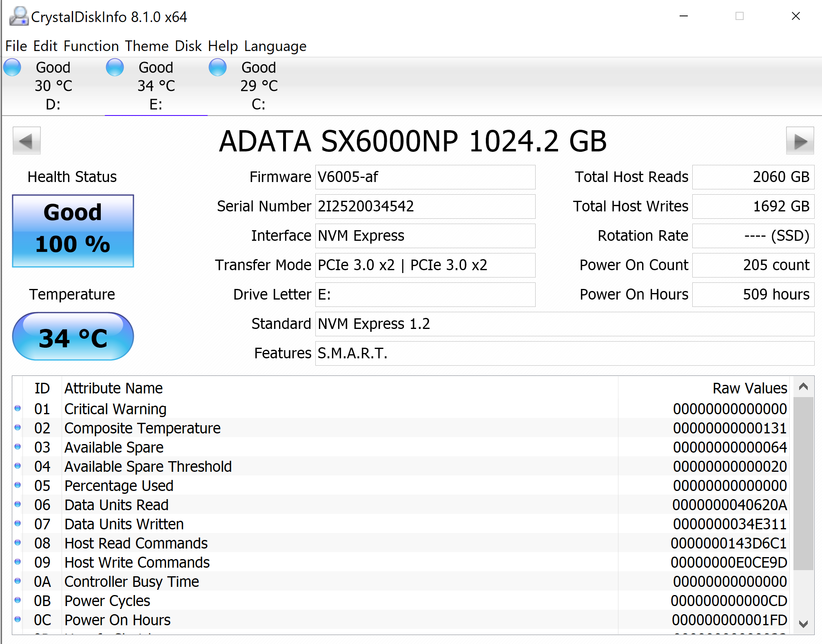Image resolution: width=822 pixels, height=644 pixels.
Task: Click status dot for Host Read Commands row
Action: pyautogui.click(x=18, y=542)
